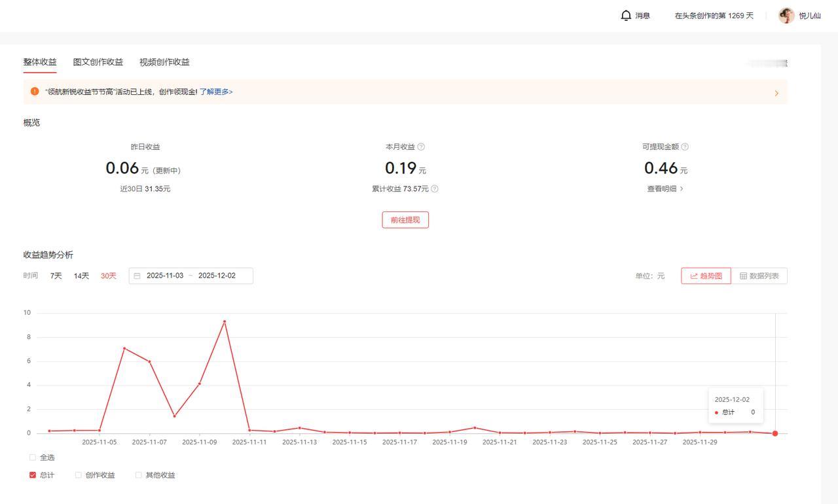This screenshot has height=504, width=838.
Task: Open the calendar icon in date range
Action: (x=137, y=276)
